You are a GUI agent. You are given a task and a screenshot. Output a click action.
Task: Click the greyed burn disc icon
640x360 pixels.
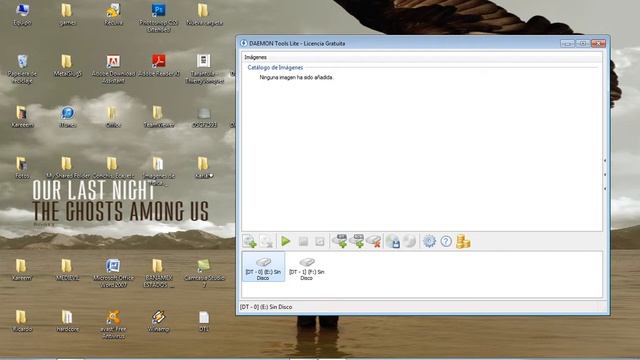(409, 241)
